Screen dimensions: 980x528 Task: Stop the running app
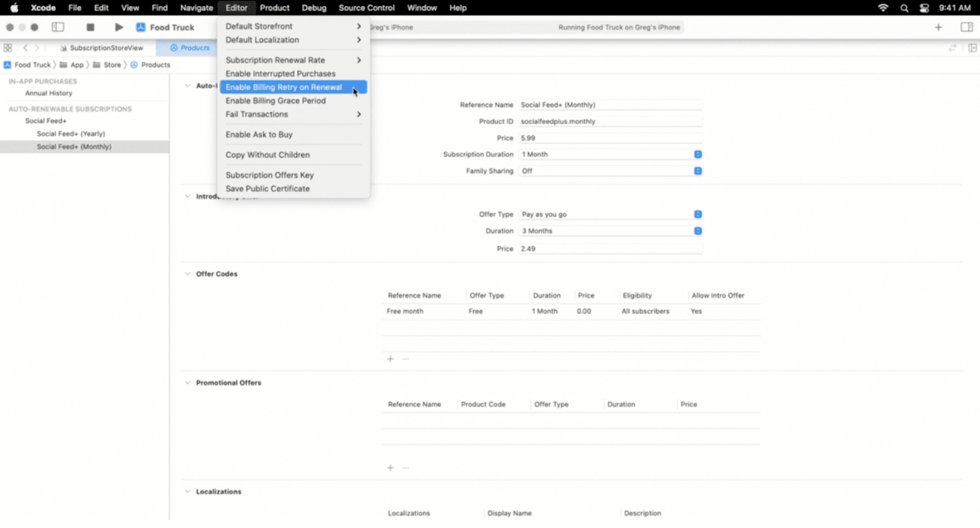[x=90, y=27]
